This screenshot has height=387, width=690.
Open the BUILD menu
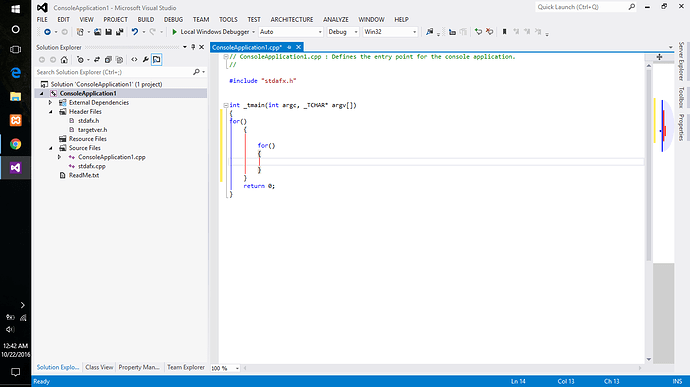pyautogui.click(x=146, y=19)
